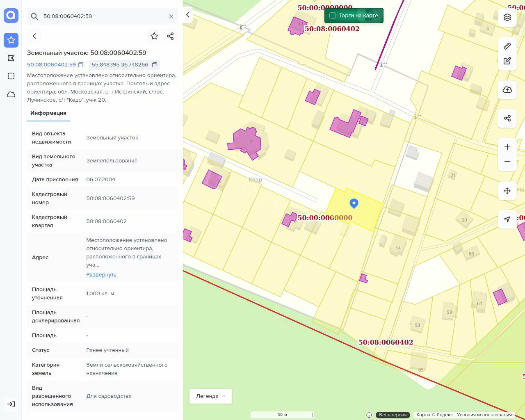This screenshot has width=525, height=420.
Task: Clear the search field text
Action: [x=171, y=16]
